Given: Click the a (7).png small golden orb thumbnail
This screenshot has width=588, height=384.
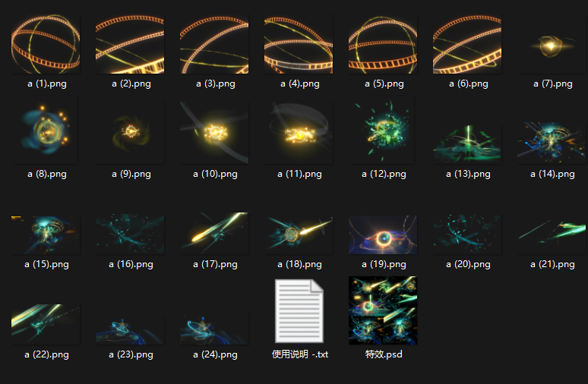Looking at the screenshot, I should coord(552,44).
